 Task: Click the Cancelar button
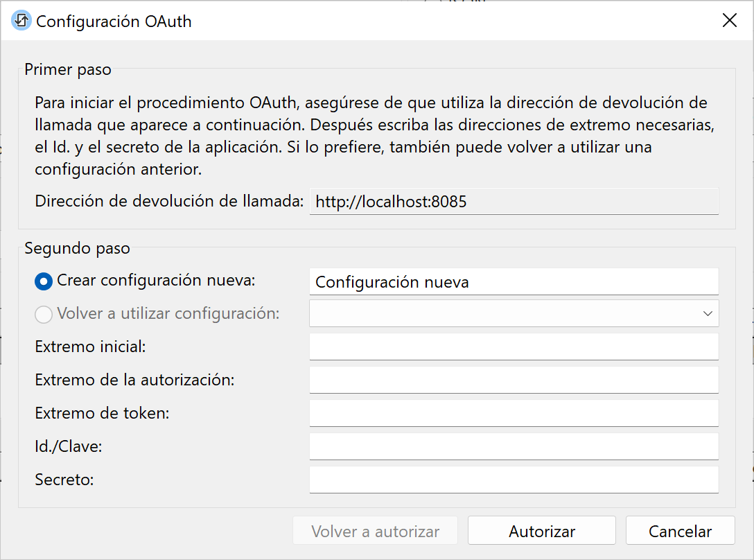[679, 532]
